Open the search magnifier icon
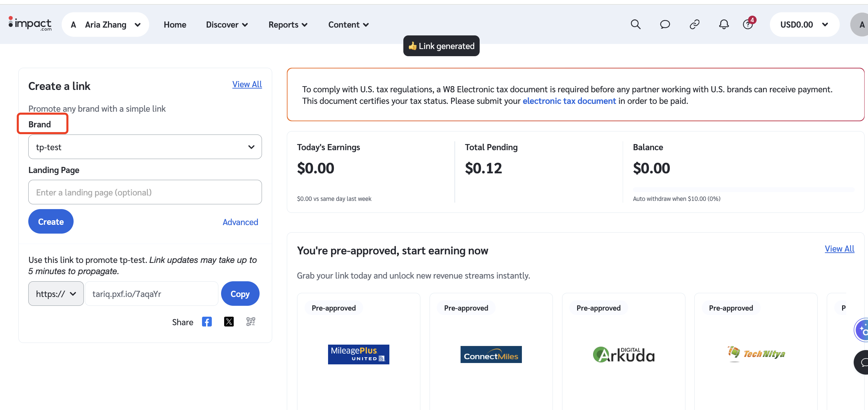The image size is (868, 410). click(636, 25)
